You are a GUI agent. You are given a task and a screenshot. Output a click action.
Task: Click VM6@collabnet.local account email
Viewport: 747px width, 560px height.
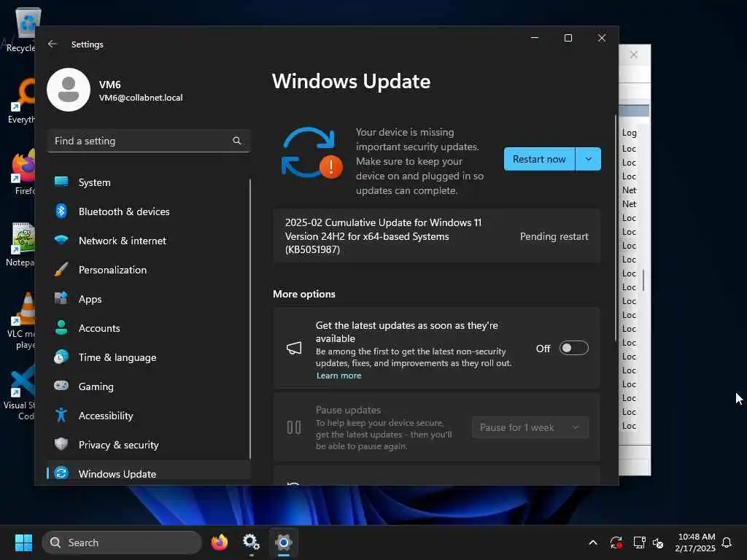pos(141,98)
